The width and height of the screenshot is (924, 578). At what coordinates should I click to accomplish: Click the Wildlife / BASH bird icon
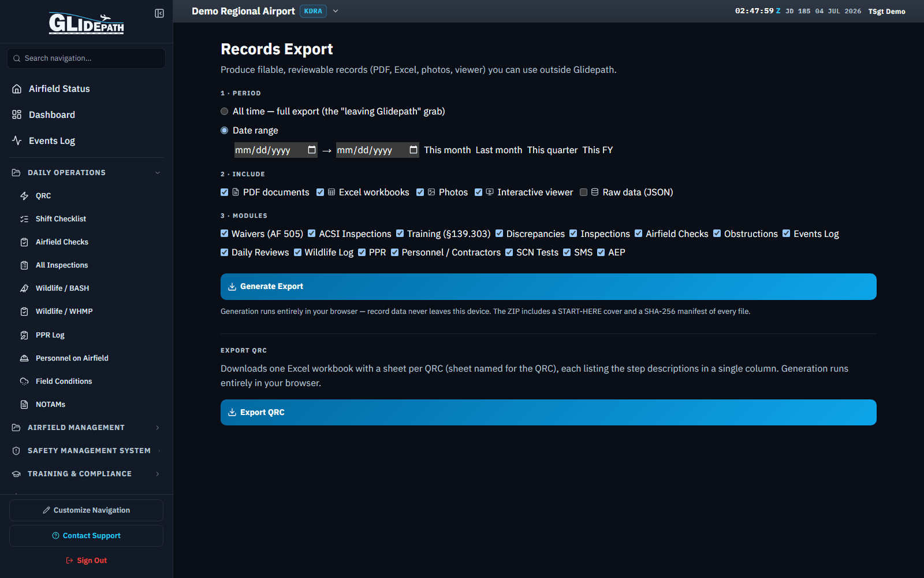(24, 288)
